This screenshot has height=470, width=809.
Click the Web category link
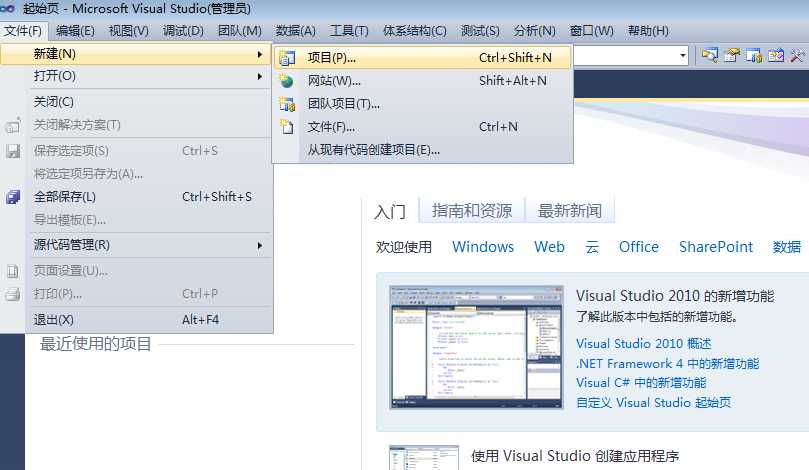pyautogui.click(x=549, y=247)
